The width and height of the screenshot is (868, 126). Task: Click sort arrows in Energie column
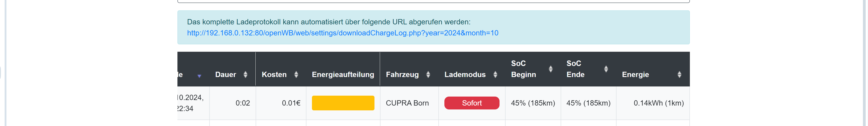(x=679, y=74)
